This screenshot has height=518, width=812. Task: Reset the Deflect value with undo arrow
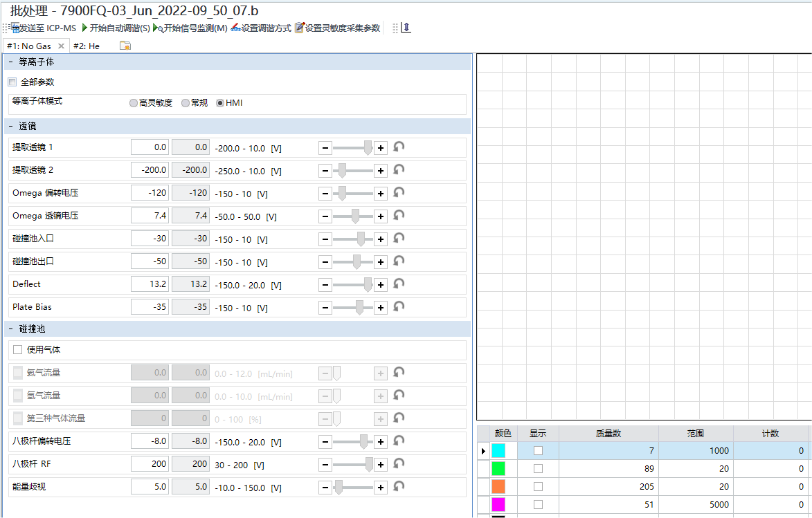pyautogui.click(x=399, y=284)
